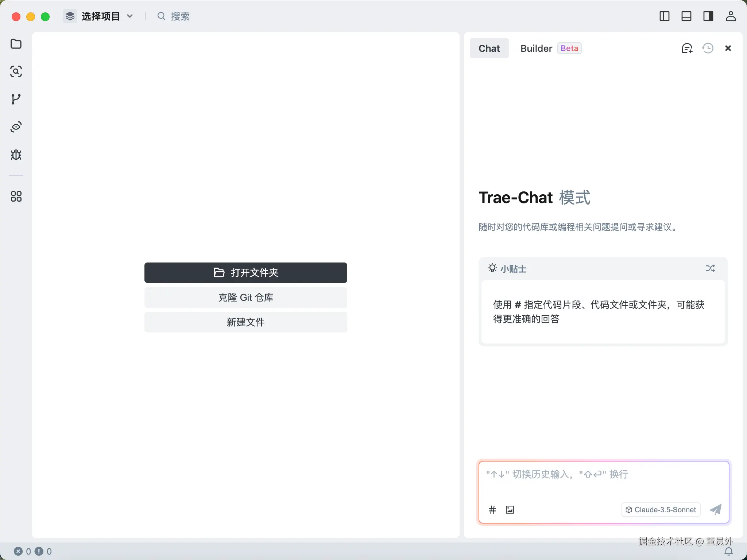Start a new chat session
This screenshot has width=747, height=560.
(687, 48)
